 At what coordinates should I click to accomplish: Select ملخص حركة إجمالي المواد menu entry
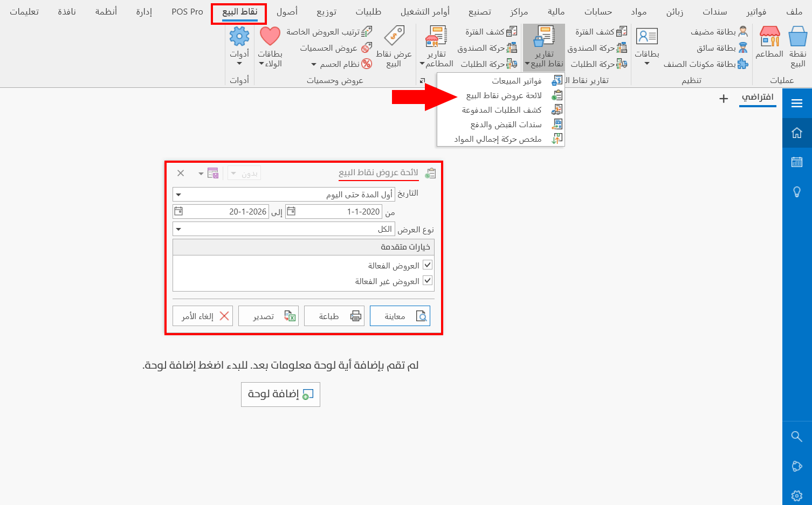(500, 139)
